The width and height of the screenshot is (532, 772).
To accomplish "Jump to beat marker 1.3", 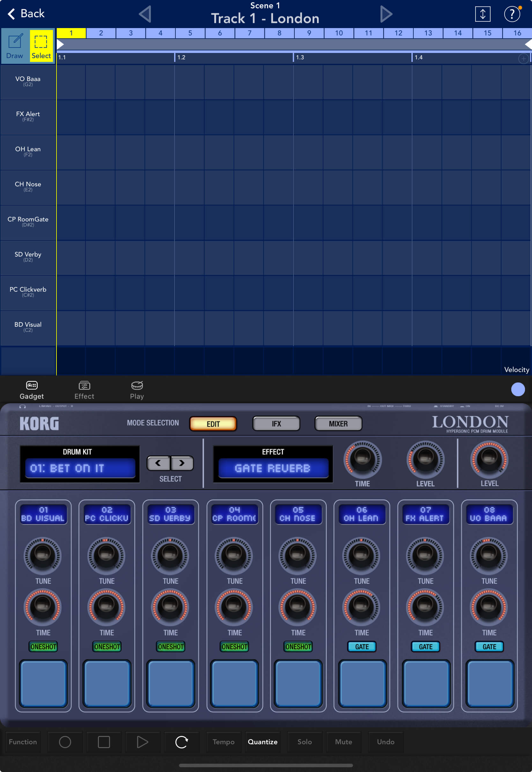I will 300,57.
